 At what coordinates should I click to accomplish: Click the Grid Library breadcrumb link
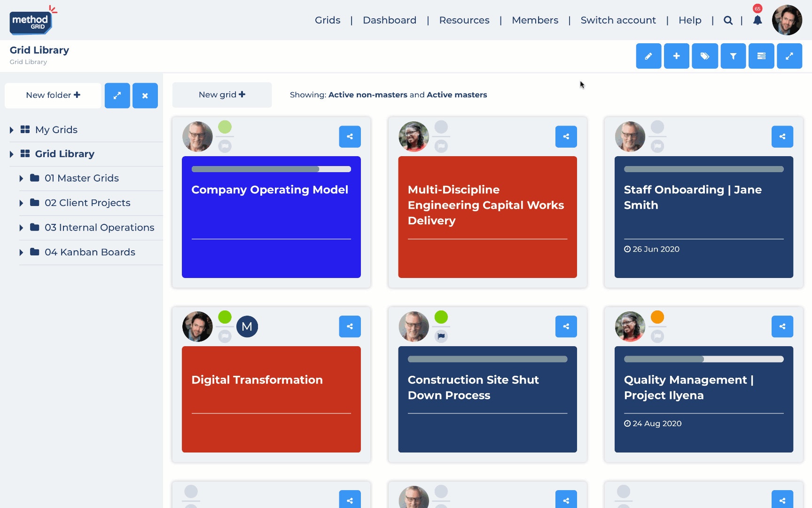[28, 62]
